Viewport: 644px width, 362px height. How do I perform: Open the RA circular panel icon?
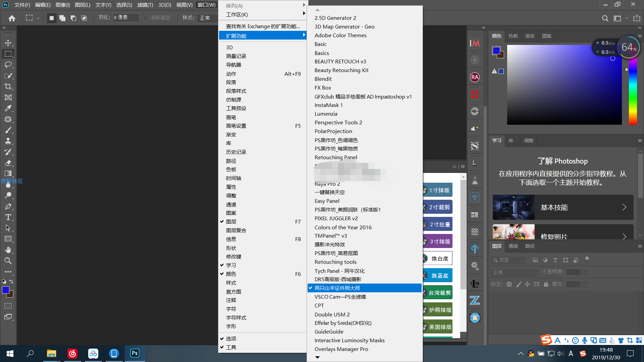[475, 77]
